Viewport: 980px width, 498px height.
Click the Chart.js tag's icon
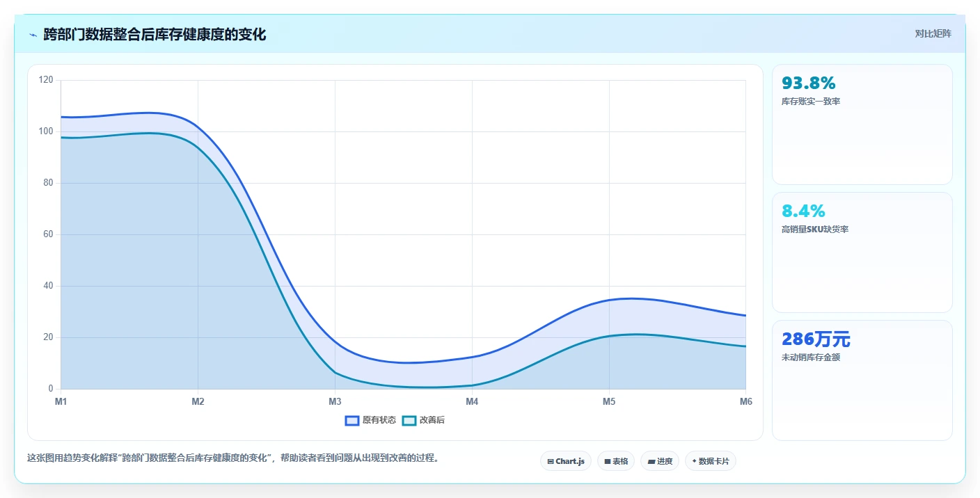pyautogui.click(x=551, y=461)
